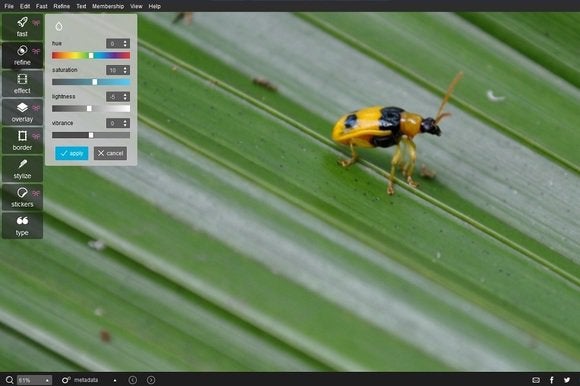This screenshot has height=386, width=580.
Task: Click the lightness slider
Action: pyautogui.click(x=91, y=108)
